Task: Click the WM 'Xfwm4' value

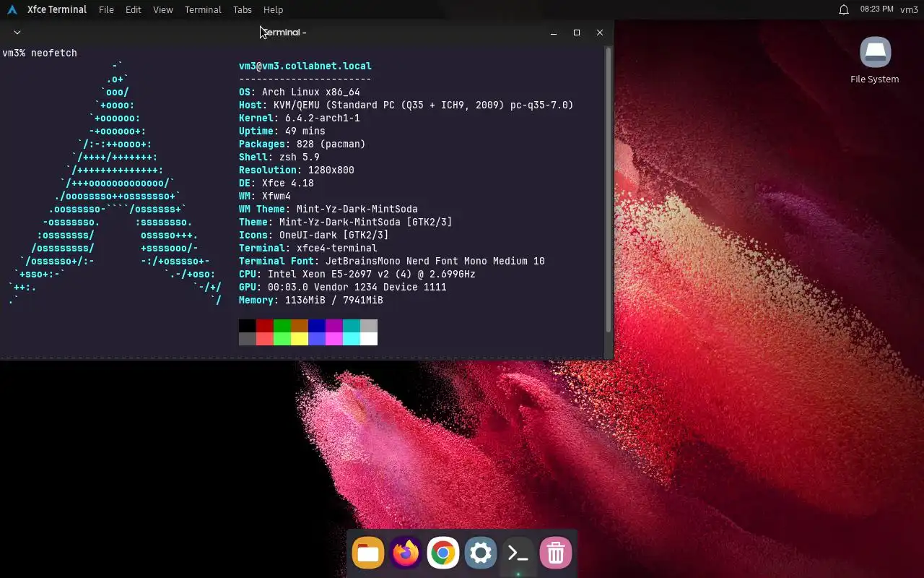Action: [x=276, y=196]
